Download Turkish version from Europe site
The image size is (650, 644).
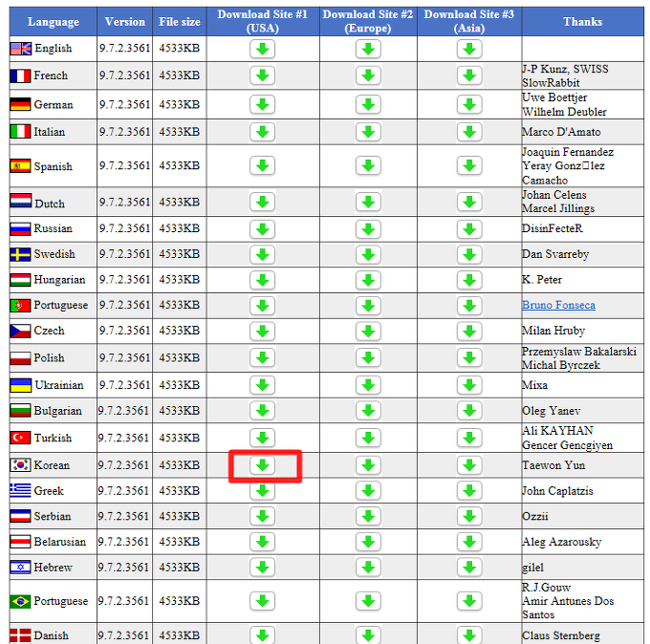(368, 438)
